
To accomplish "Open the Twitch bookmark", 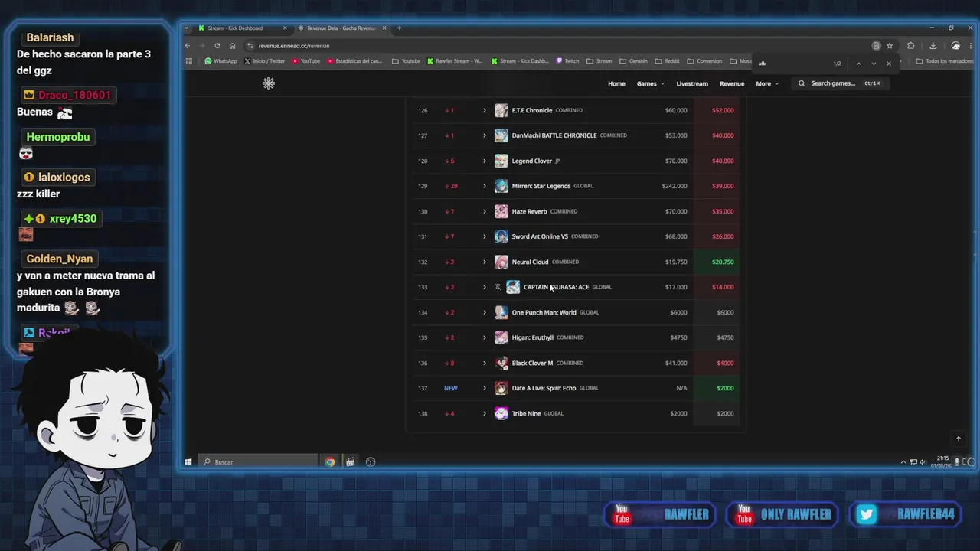I will (x=567, y=61).
